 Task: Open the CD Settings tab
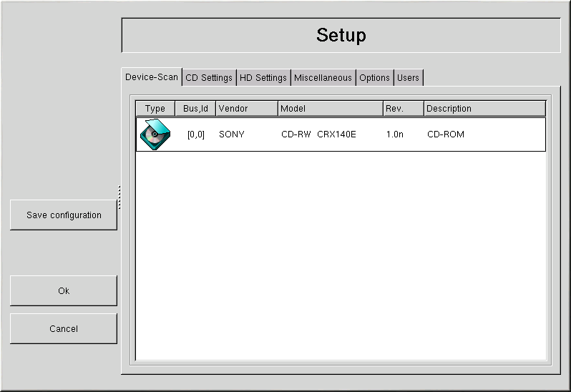click(209, 78)
